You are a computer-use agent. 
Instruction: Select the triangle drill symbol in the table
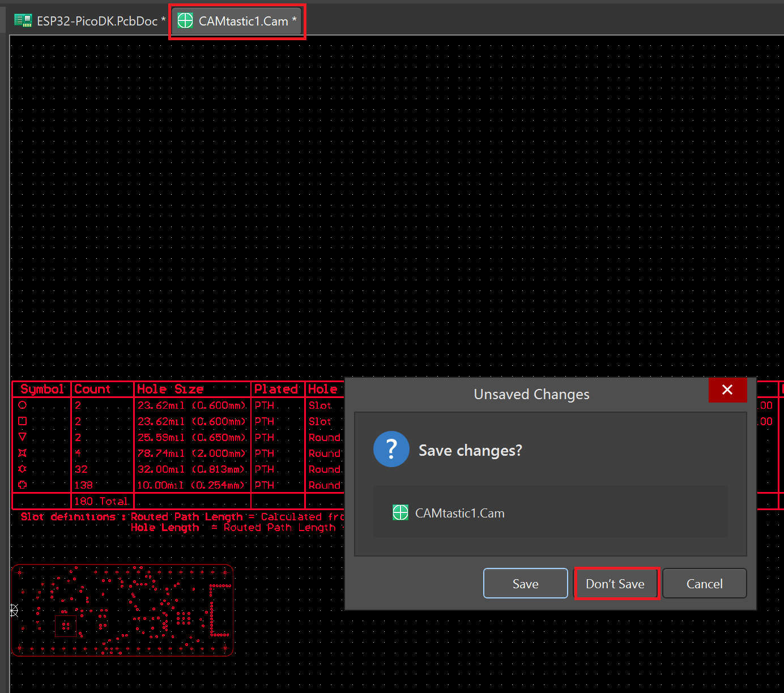[x=23, y=437]
